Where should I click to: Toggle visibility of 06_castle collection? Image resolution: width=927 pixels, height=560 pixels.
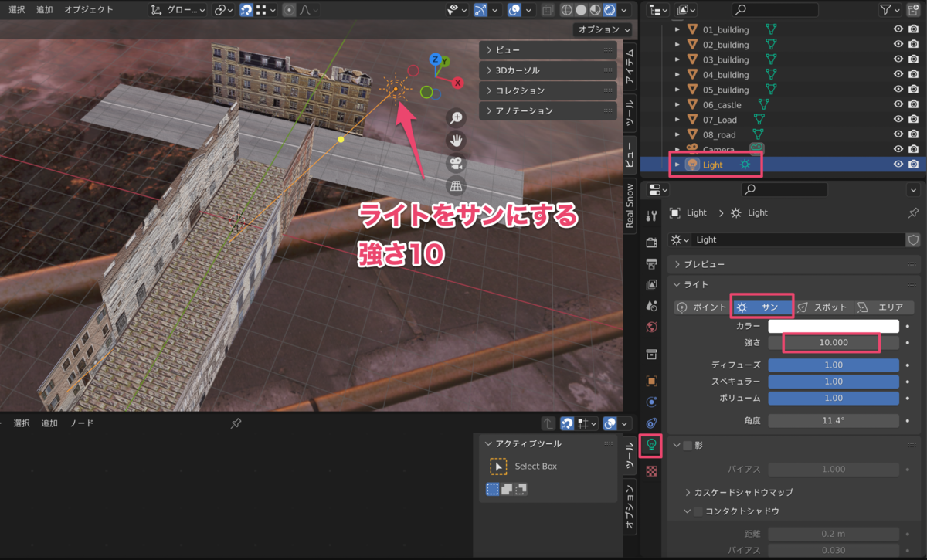click(x=898, y=104)
